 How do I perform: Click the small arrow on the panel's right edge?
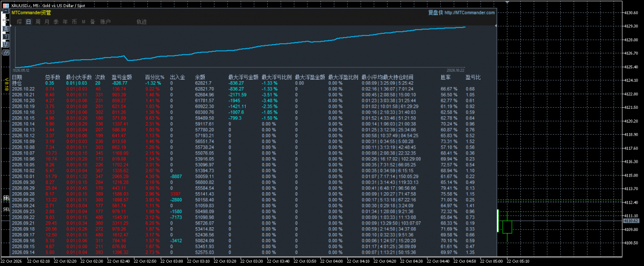pyautogui.click(x=496, y=25)
